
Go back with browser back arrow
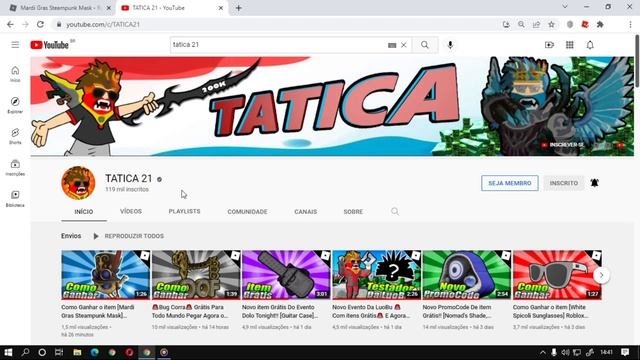coord(10,24)
